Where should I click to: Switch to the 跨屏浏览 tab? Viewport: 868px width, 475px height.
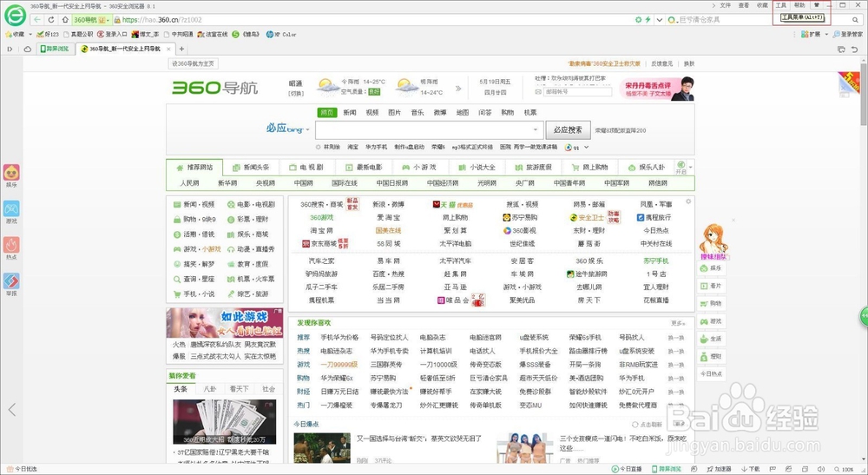56,49
